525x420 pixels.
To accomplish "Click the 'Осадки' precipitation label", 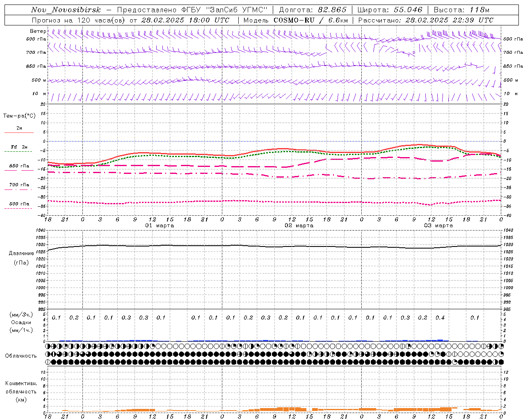I will pos(21,322).
